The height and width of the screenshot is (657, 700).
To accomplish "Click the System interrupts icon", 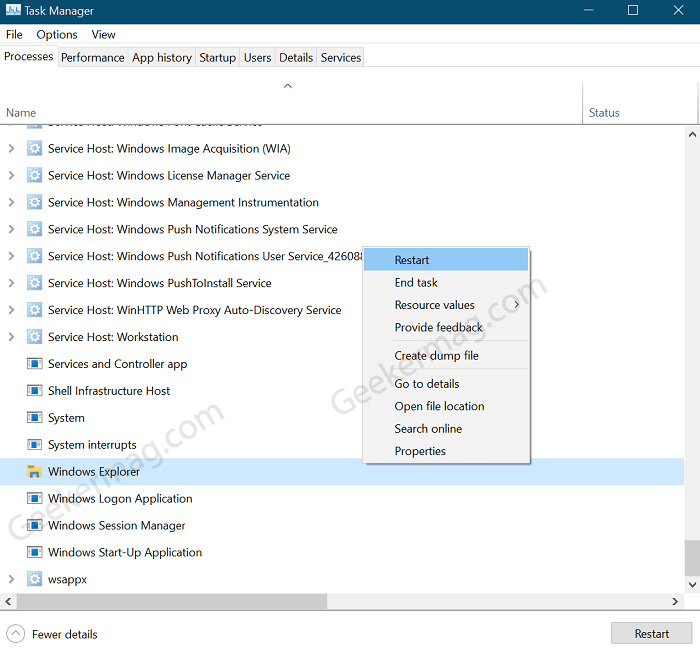I will tap(34, 445).
